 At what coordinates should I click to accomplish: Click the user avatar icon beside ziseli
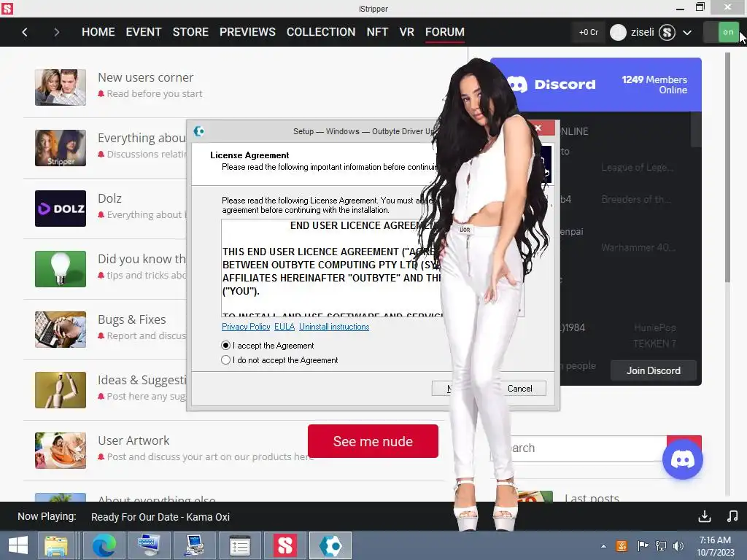618,32
